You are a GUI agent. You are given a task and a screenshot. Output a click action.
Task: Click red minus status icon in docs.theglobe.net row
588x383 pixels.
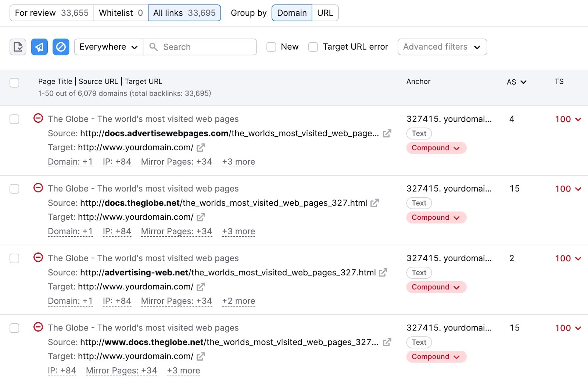[38, 187]
